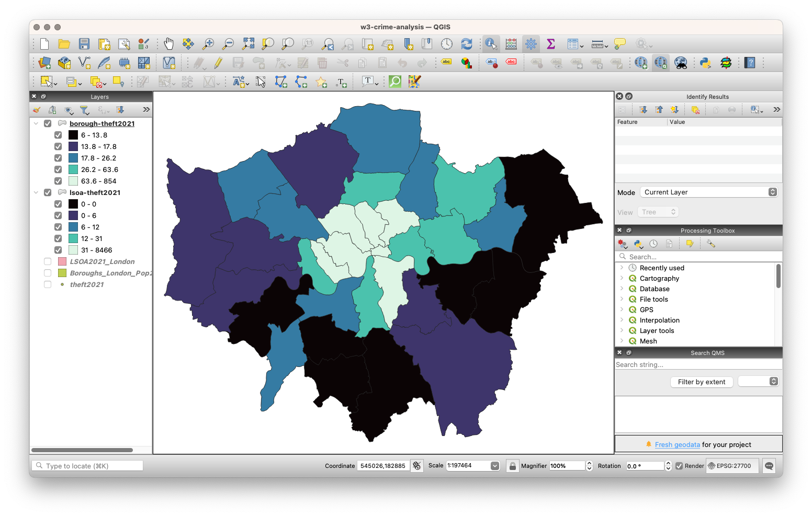Click the New Project blank page icon
The image size is (812, 516).
[44, 44]
